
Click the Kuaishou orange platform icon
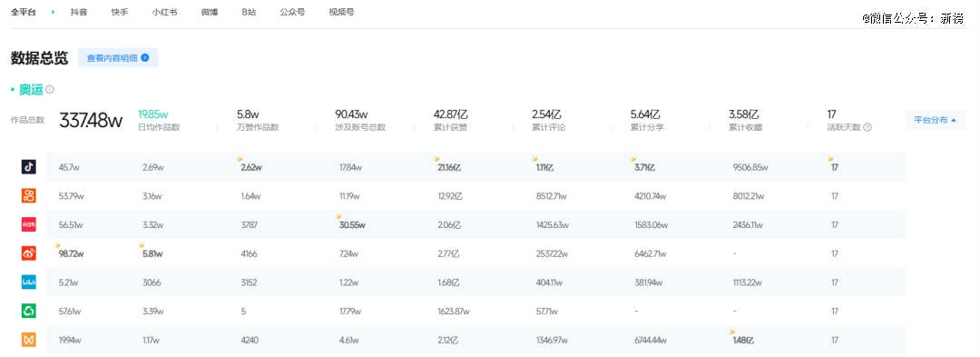click(x=29, y=195)
